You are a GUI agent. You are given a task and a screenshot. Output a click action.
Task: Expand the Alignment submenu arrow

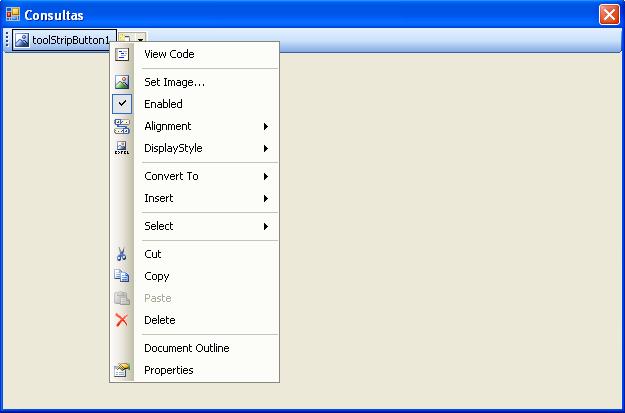click(x=266, y=126)
